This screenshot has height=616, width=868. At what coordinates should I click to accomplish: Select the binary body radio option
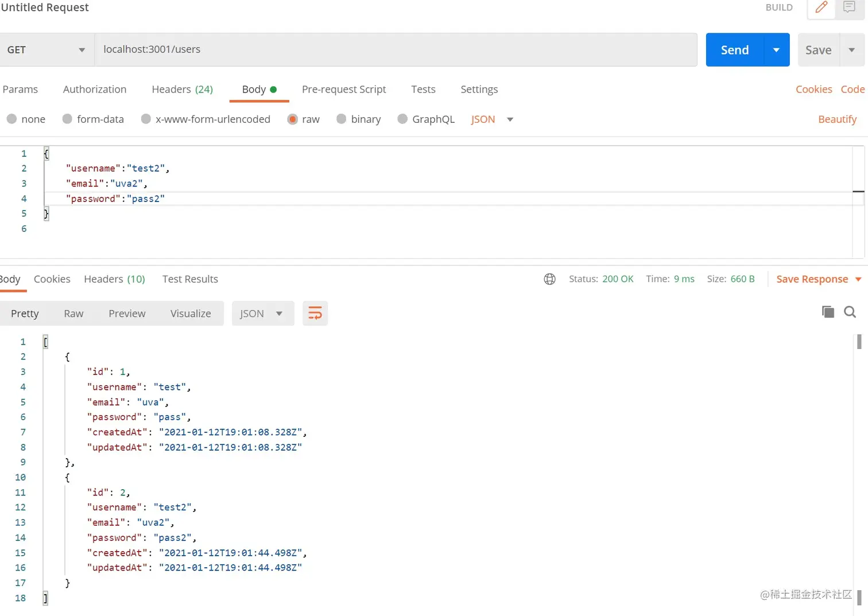342,119
